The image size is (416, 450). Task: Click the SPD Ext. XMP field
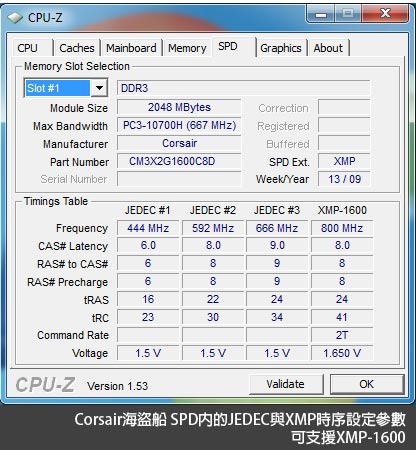coord(344,161)
